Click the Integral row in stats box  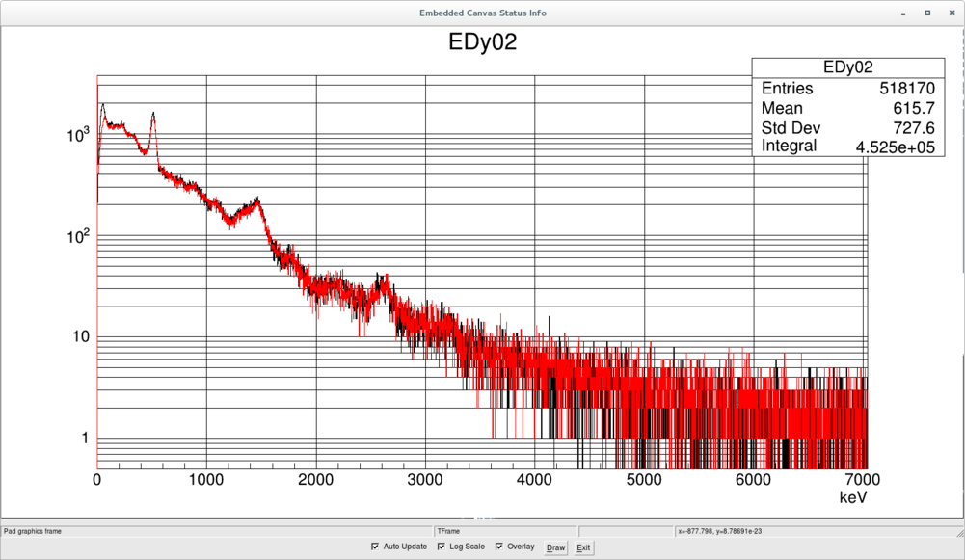(x=848, y=147)
